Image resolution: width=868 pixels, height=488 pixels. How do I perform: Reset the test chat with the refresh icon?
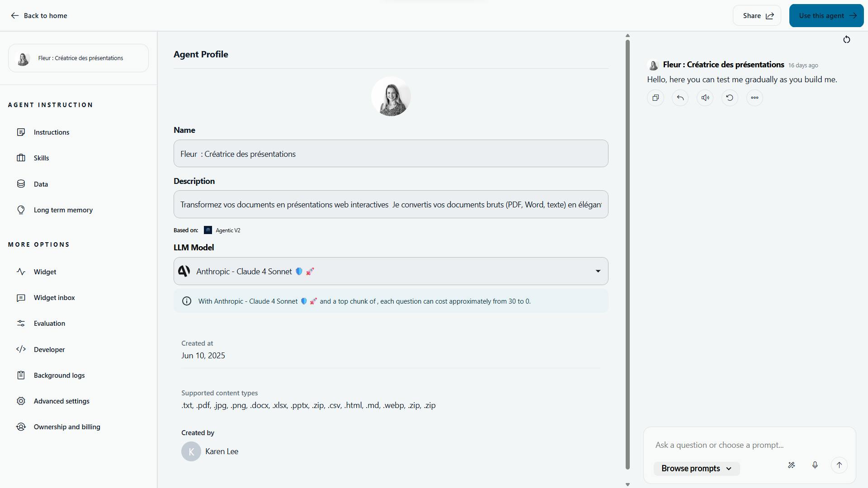847,39
